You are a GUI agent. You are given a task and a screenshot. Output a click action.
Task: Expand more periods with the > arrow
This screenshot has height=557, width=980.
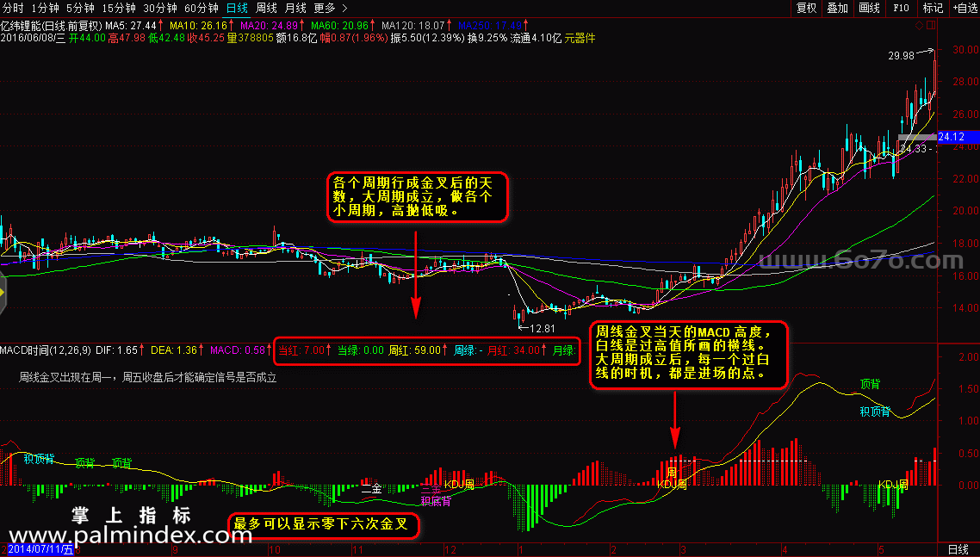[x=344, y=8]
